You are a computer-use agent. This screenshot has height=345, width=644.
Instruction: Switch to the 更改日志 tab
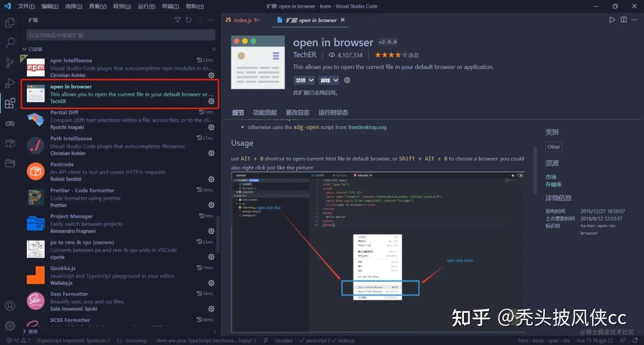(x=298, y=113)
